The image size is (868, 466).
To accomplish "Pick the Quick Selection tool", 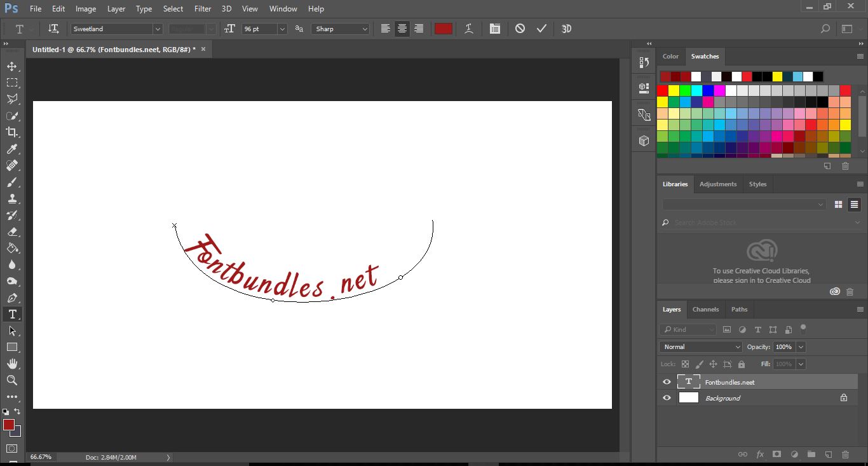I will pyautogui.click(x=12, y=116).
